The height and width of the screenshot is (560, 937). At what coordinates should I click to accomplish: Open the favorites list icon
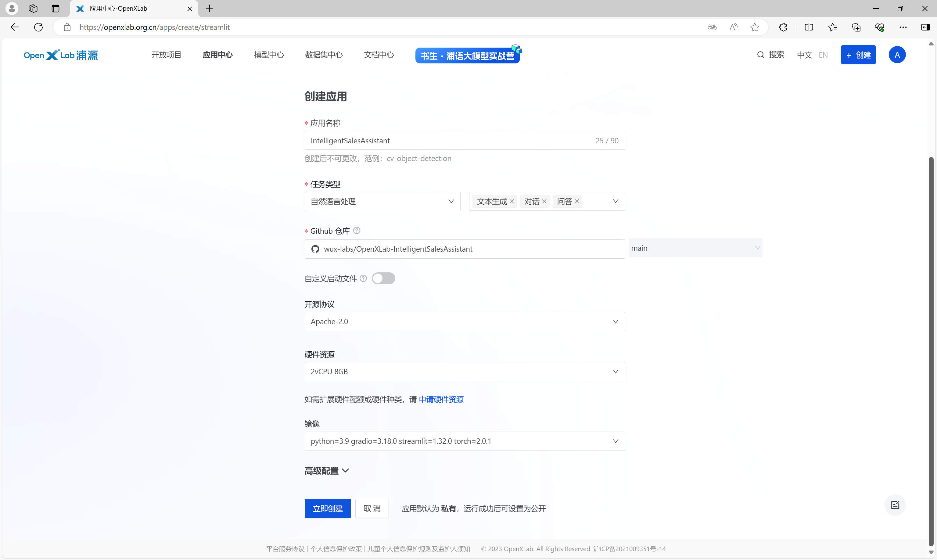832,27
